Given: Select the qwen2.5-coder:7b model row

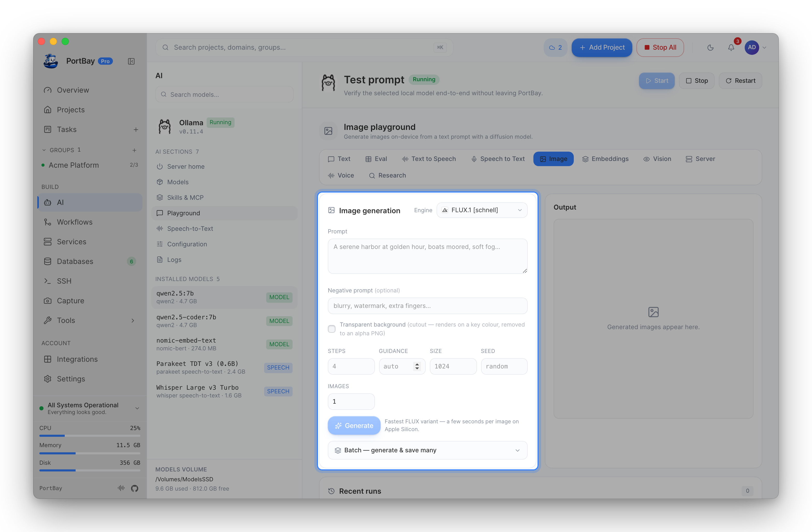Looking at the screenshot, I should [x=224, y=321].
